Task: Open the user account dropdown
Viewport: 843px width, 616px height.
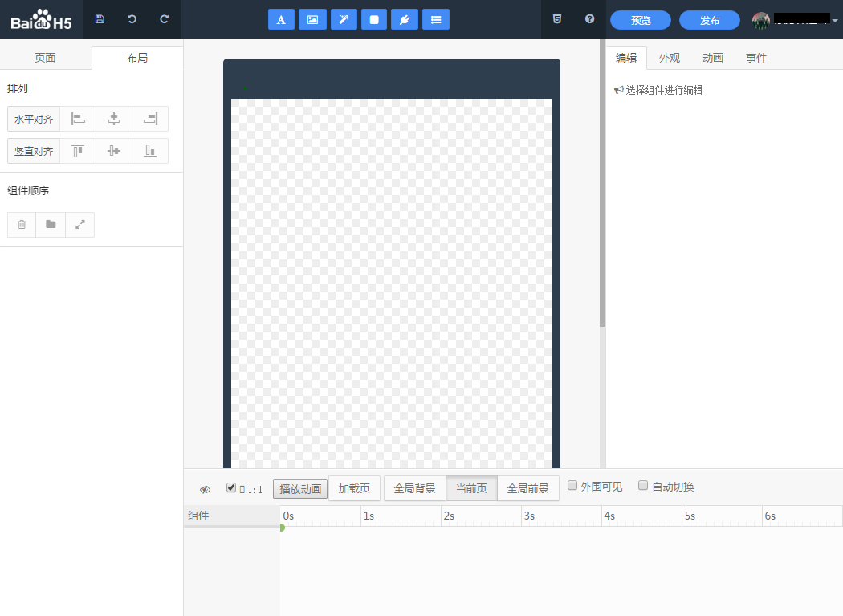Action: point(795,20)
